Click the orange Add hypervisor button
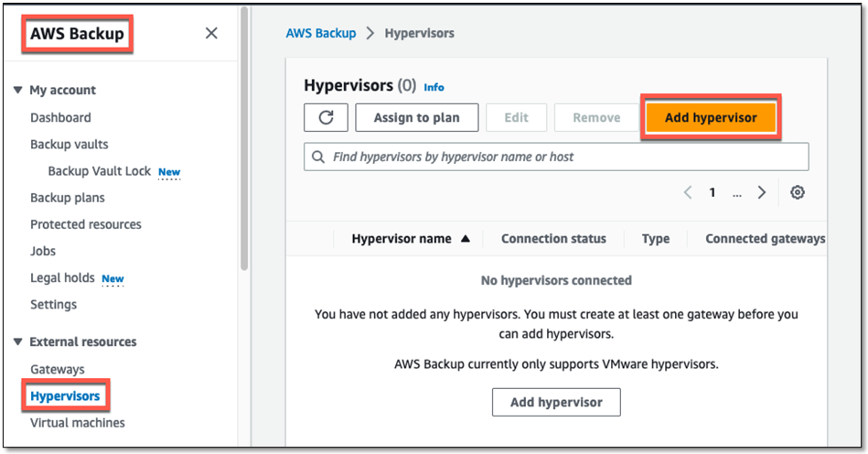 [711, 117]
